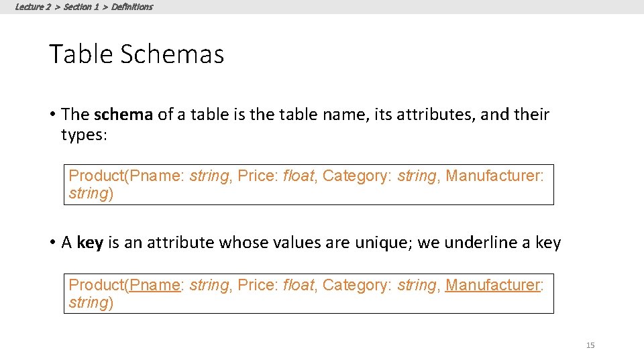Click the "Table Schemas" slide title

(136, 54)
